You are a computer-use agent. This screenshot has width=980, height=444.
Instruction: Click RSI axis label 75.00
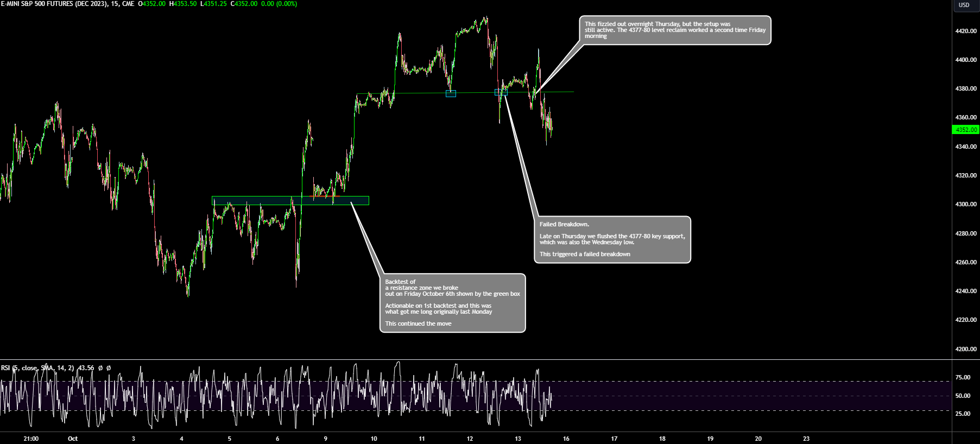963,377
